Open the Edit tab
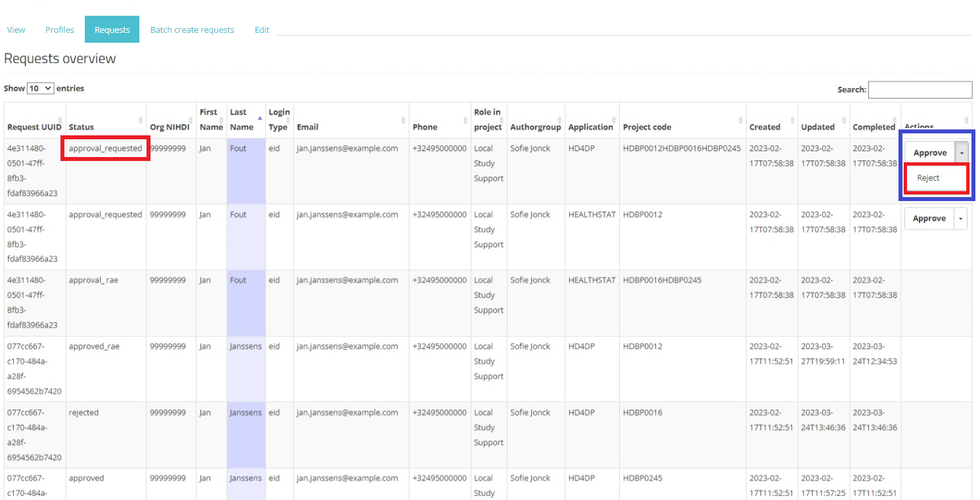The image size is (980, 500). click(262, 30)
